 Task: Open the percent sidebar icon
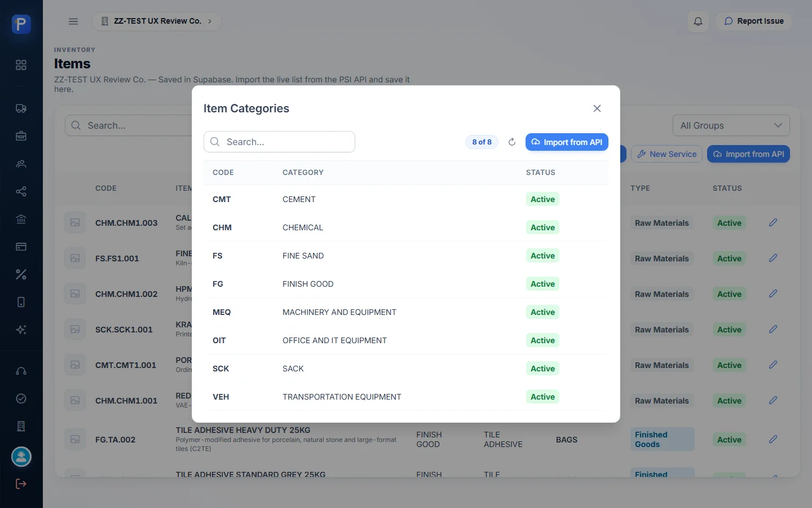21,274
